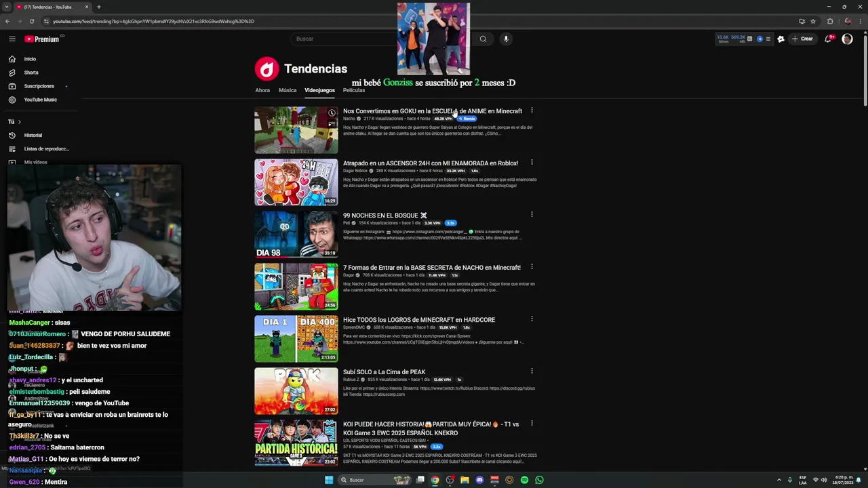Open the volume control in system tray
Viewport: 868px width, 488px height.
(x=823, y=480)
